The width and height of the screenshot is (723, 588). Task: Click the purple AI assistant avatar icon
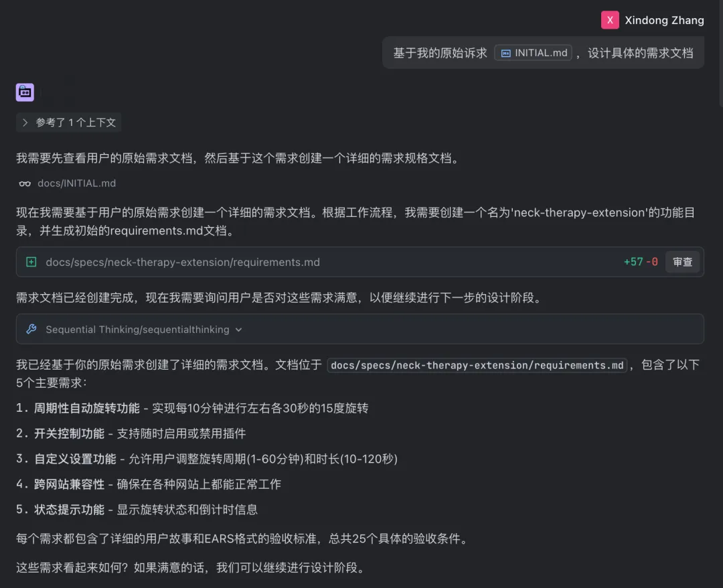25,92
